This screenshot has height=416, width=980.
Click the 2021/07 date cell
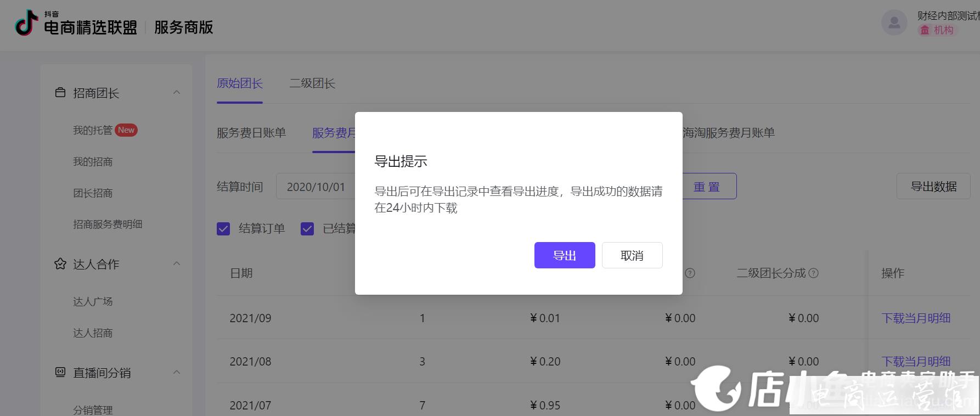pyautogui.click(x=250, y=406)
